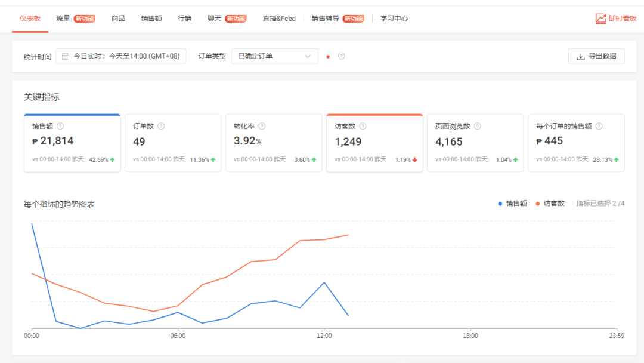Click the 销售额 legend label
Screen dimensions: 644x363
point(516,204)
